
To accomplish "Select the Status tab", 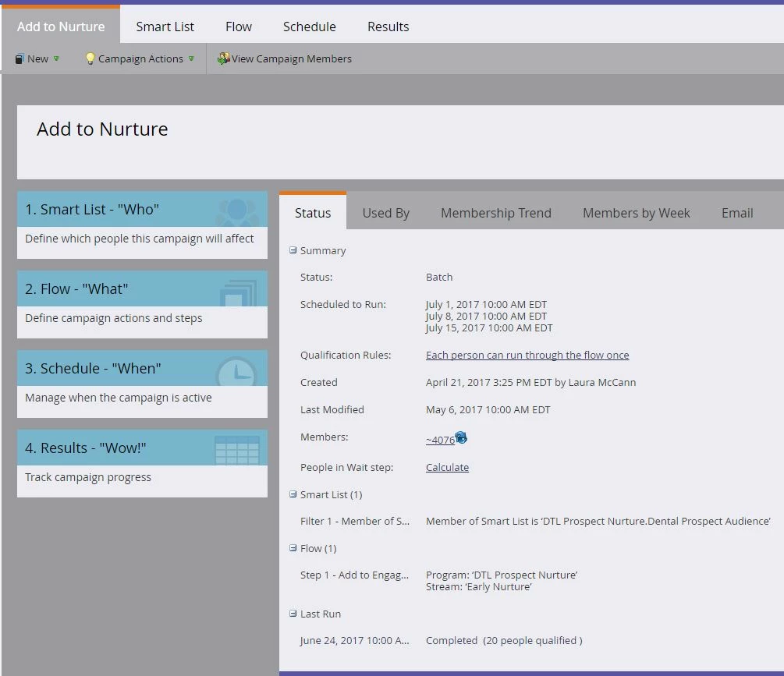I will coord(313,212).
